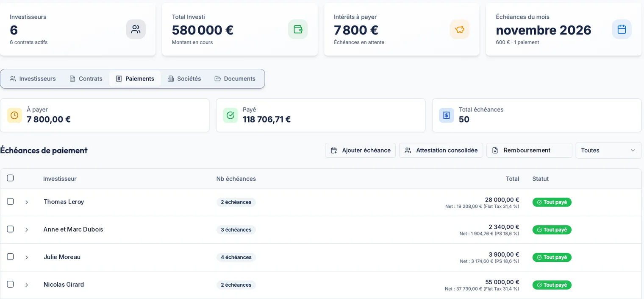The width and height of the screenshot is (644, 299).
Task: Click Tout payé badge for Anne et Marc Dubois
Action: 552,230
